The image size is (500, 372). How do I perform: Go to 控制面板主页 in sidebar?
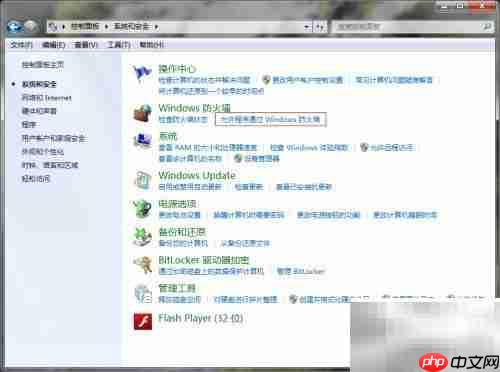[43, 65]
